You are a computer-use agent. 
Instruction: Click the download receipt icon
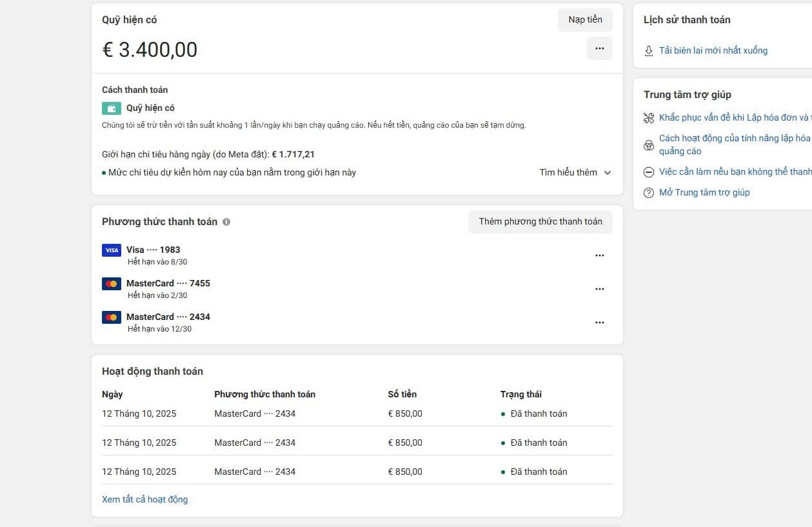point(649,50)
